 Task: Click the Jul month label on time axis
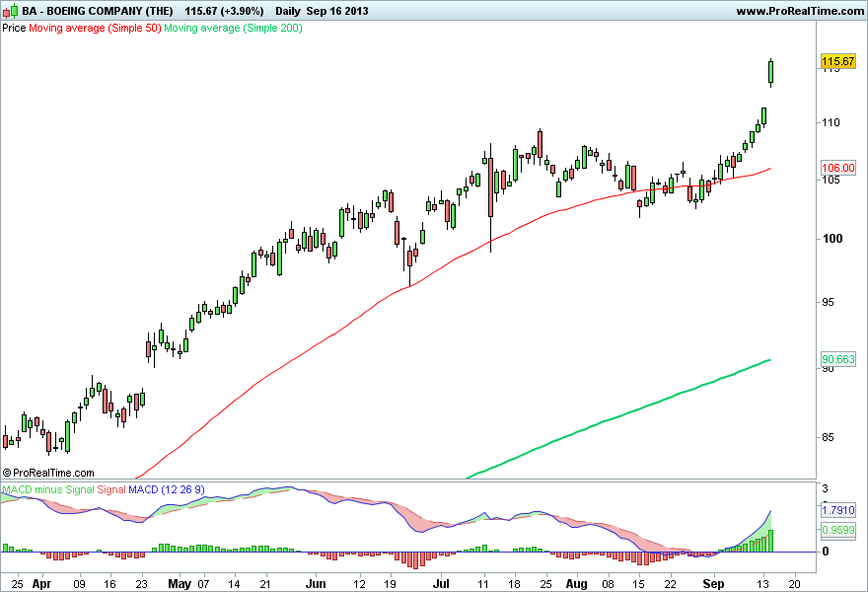coord(441,584)
